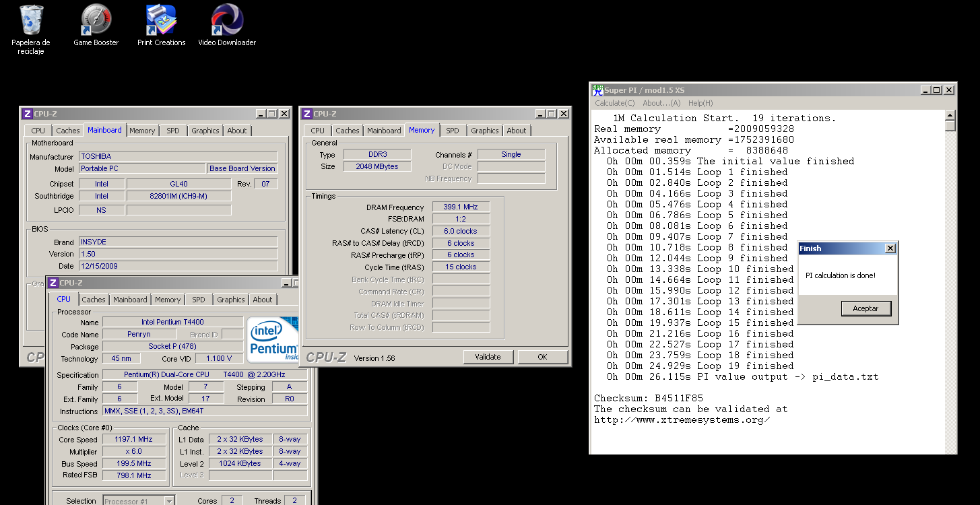Click PI value output pi_data.txt line

(x=742, y=376)
